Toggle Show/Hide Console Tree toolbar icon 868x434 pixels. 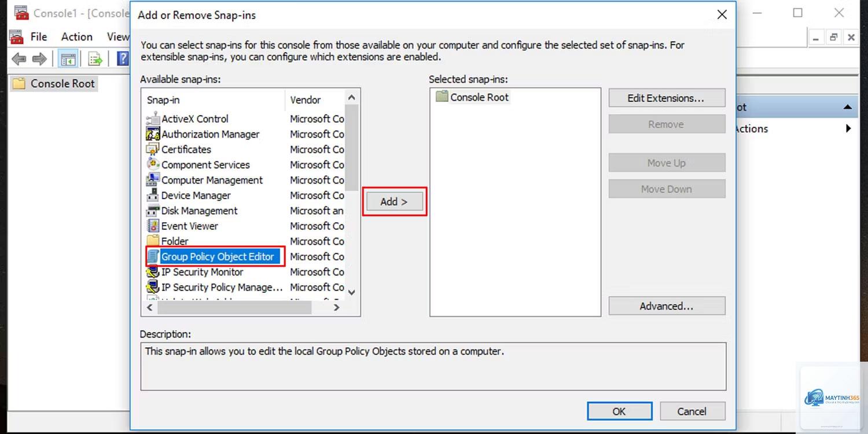pos(68,58)
